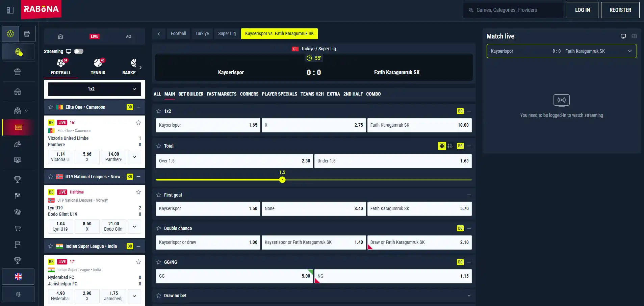The image size is (644, 306).
Task: Open the live betting icon in sidebar
Action: click(19, 127)
